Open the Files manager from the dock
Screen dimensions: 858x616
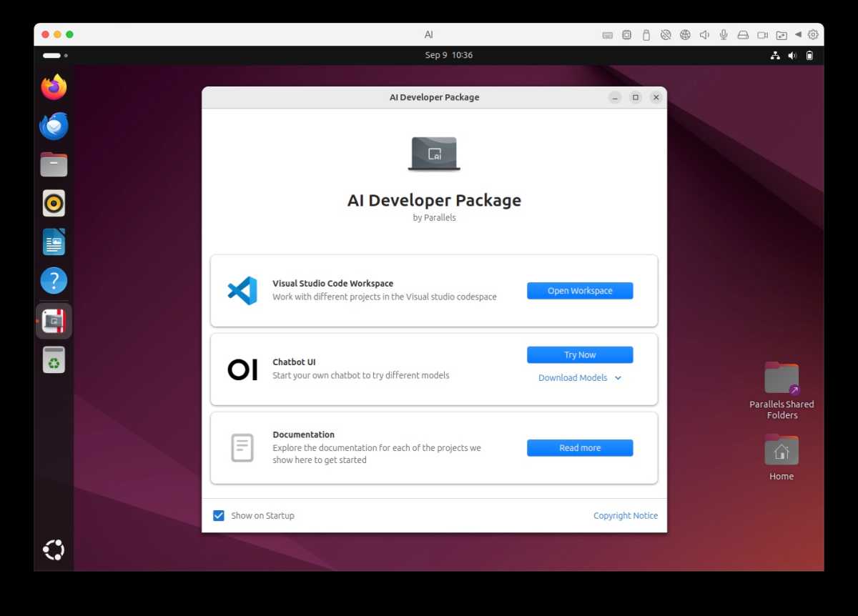54,164
